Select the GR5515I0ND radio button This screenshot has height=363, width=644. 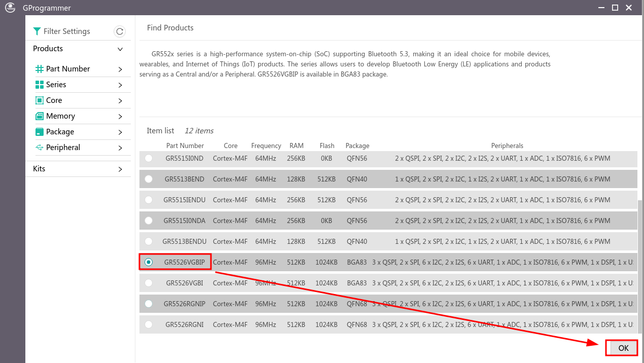pyautogui.click(x=149, y=158)
